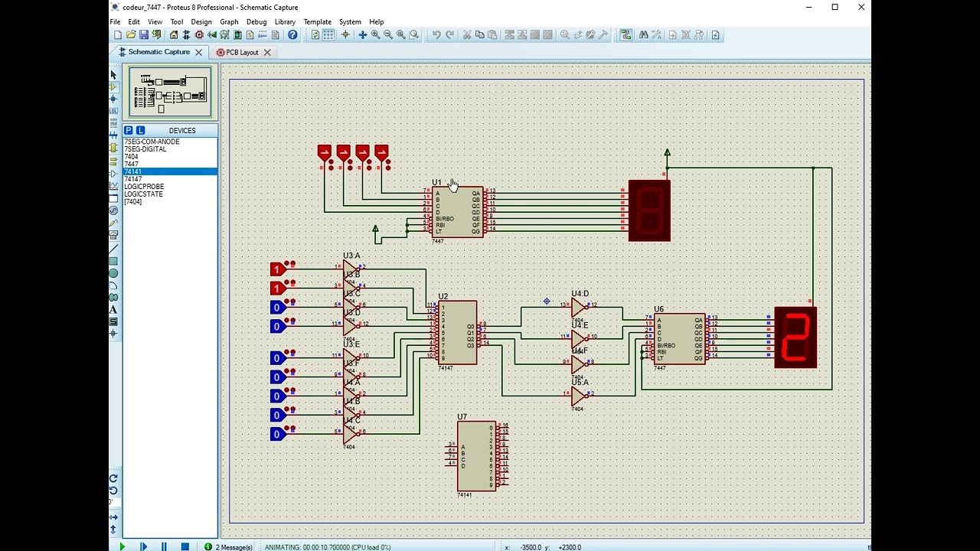Click the Pause simulation button
The image size is (980, 551).
point(164,546)
